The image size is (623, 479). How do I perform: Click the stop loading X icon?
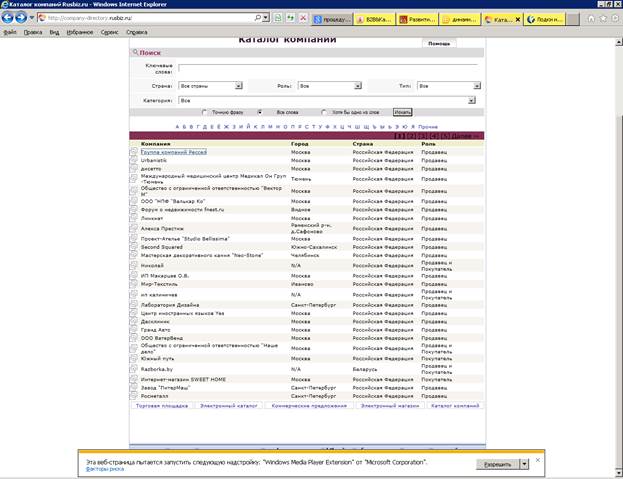point(302,18)
